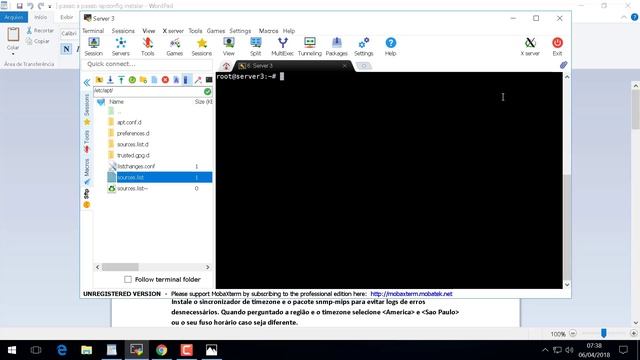
Task: Open the trusted.gpg.d folder
Action: (x=133, y=155)
